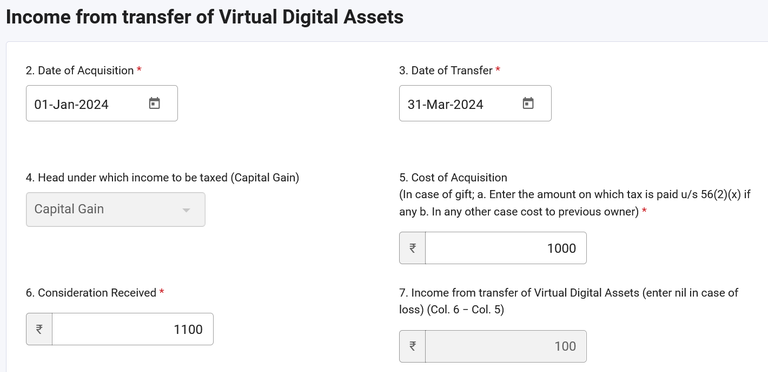
Task: Click the Income from transfer of Virtual Digital Assets heading
Action: point(205,17)
